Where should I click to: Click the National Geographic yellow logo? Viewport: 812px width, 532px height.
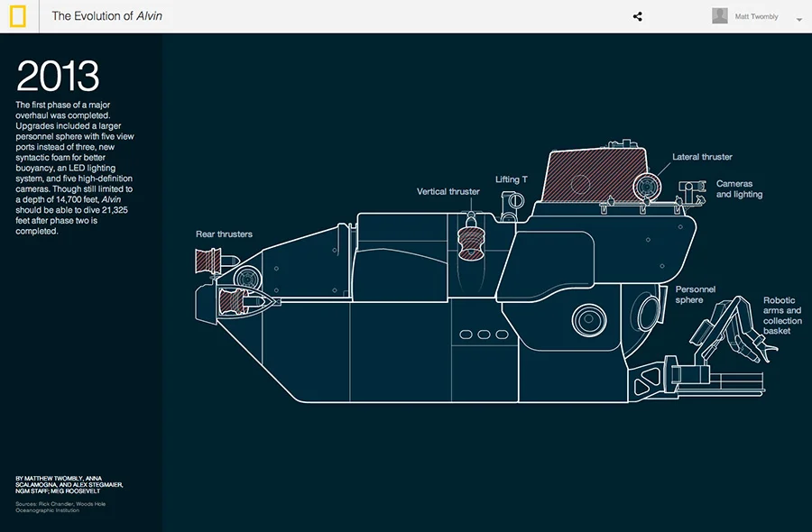[18, 16]
